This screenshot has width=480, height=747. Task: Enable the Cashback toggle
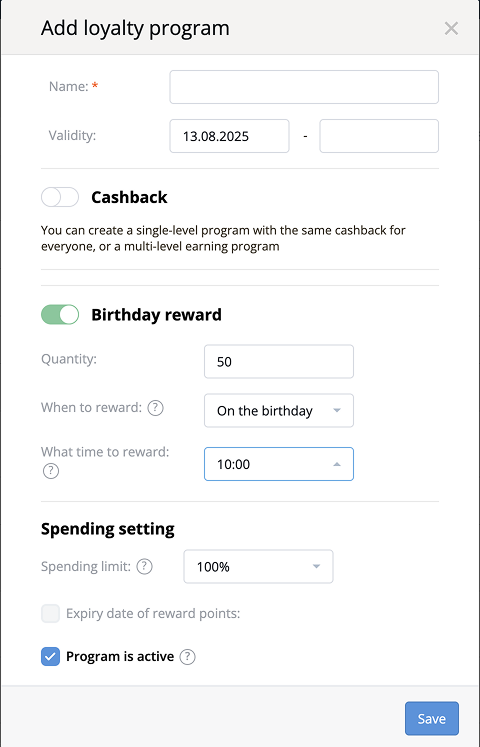(x=60, y=197)
